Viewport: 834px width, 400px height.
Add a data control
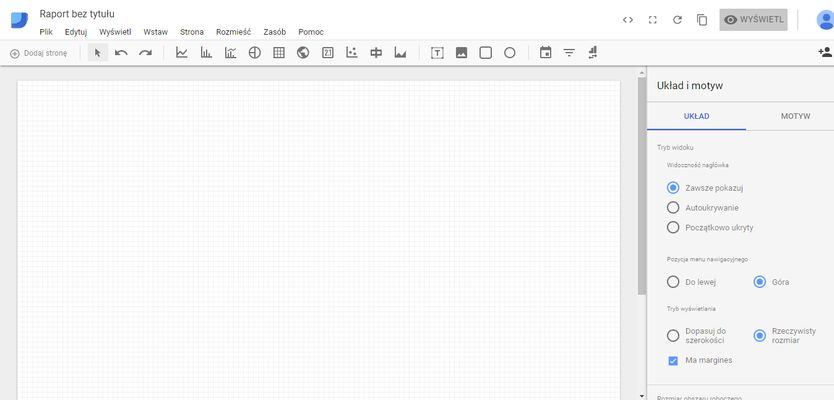(x=594, y=52)
